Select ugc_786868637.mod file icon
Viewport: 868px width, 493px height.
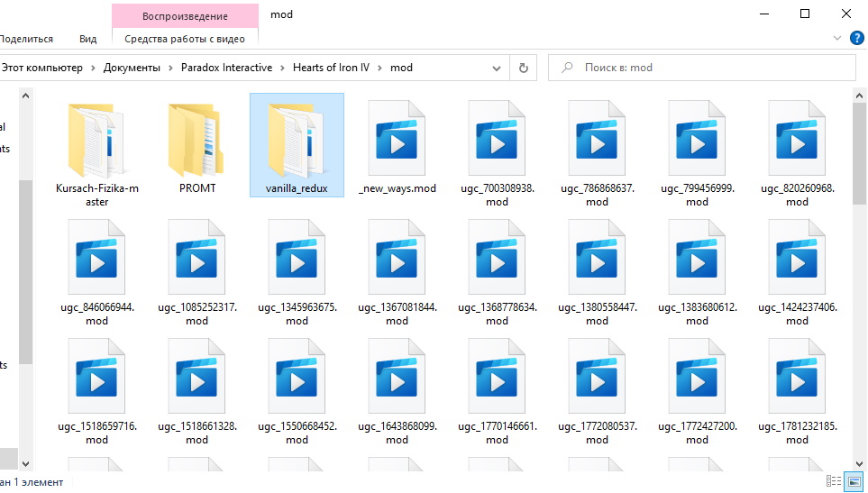[x=597, y=138]
